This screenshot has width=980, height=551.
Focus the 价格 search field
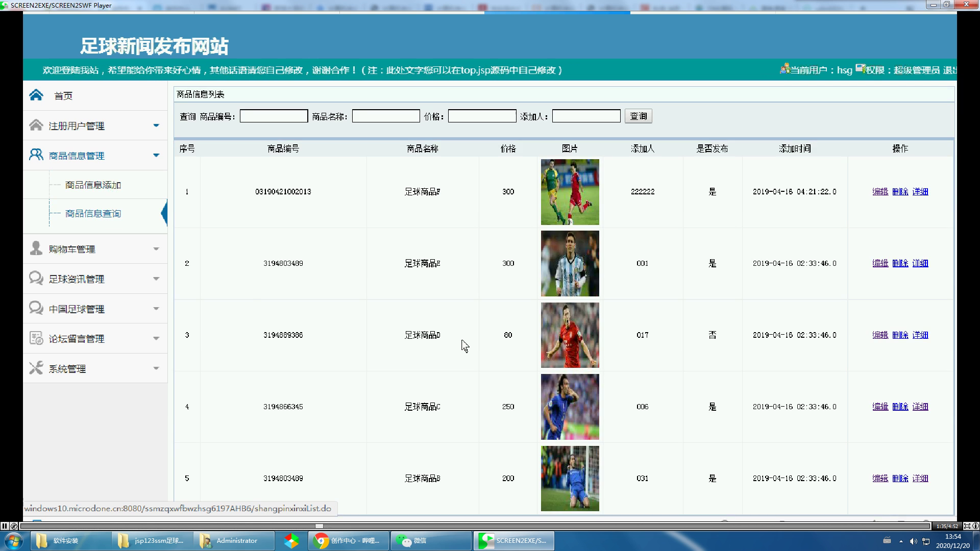click(x=482, y=116)
